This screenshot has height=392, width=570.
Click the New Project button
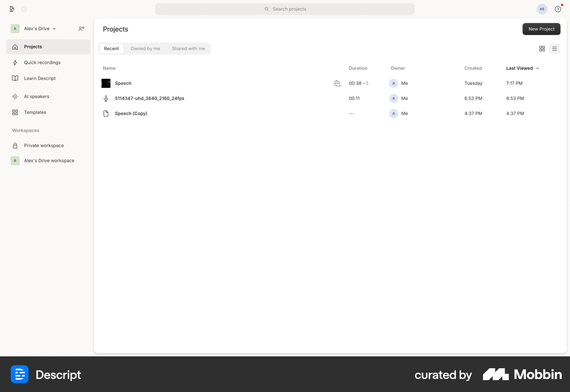click(x=541, y=29)
